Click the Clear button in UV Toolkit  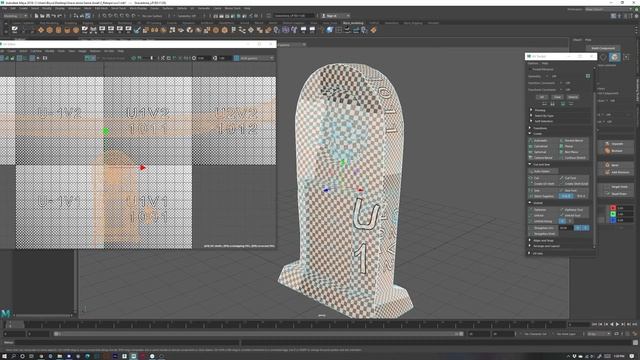pos(557,97)
